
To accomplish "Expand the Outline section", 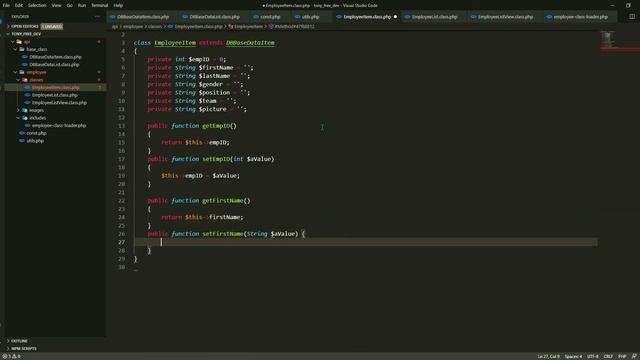I will pyautogui.click(x=19, y=341).
